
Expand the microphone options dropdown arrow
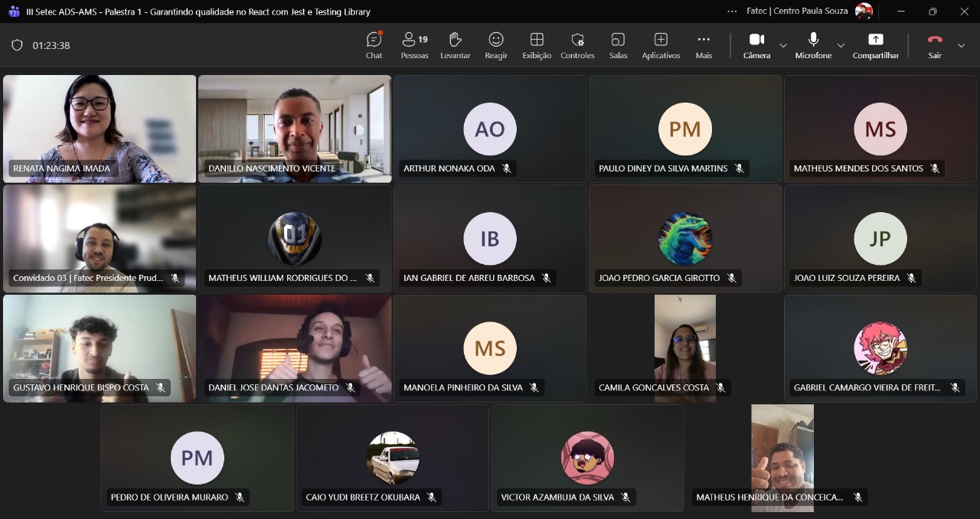pos(841,46)
